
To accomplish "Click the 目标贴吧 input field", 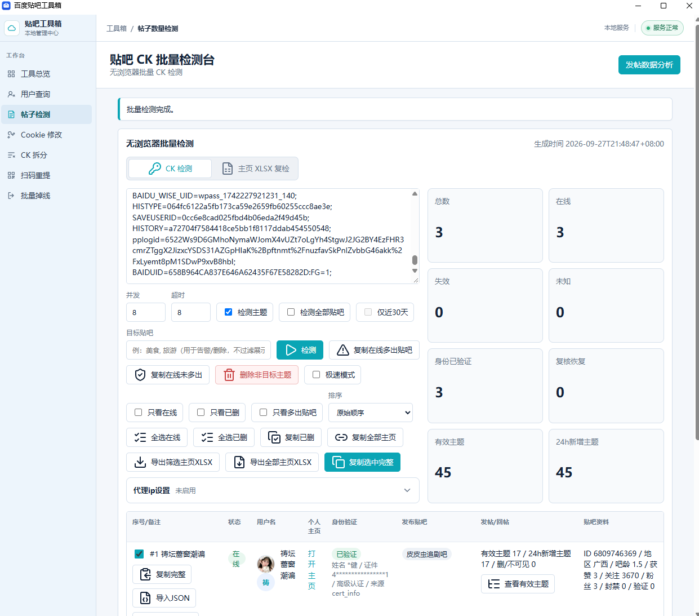I will click(x=198, y=350).
